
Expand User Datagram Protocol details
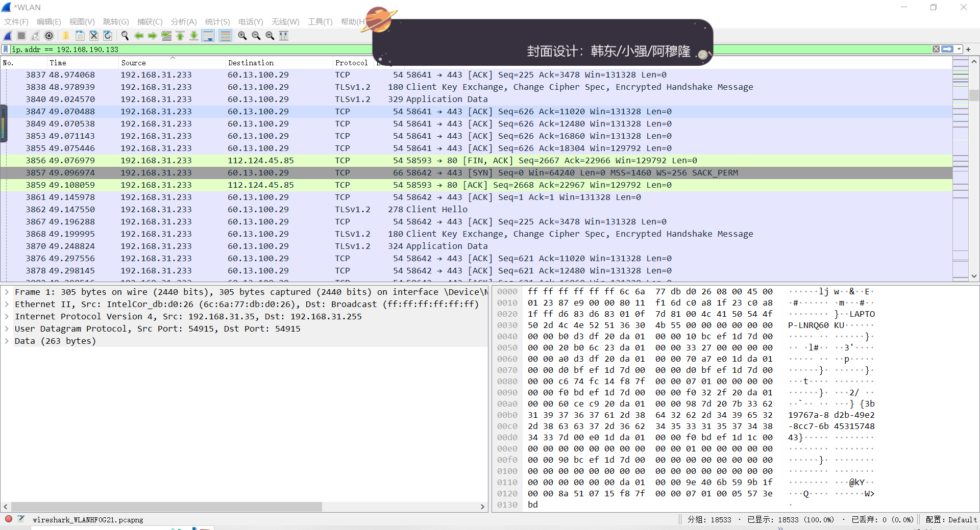coord(7,329)
